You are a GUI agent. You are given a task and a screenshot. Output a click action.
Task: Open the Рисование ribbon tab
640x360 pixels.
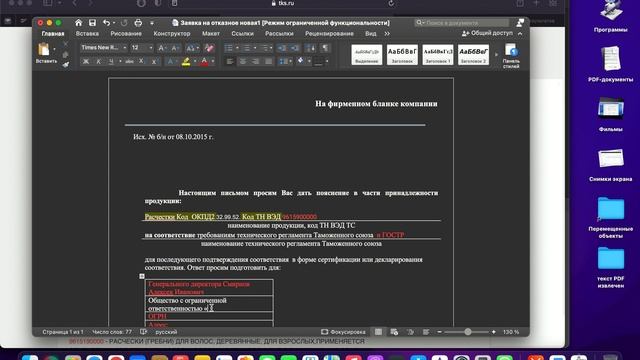pyautogui.click(x=126, y=33)
